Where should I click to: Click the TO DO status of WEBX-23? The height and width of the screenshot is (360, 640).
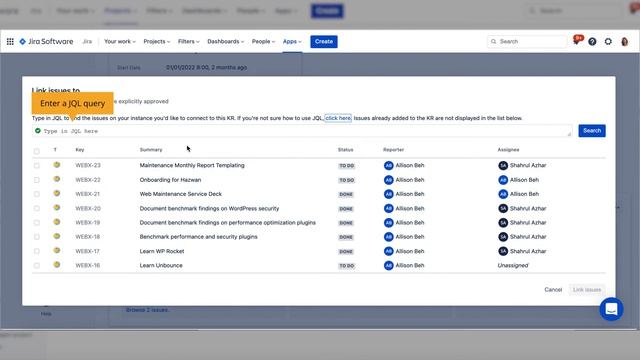pos(347,166)
